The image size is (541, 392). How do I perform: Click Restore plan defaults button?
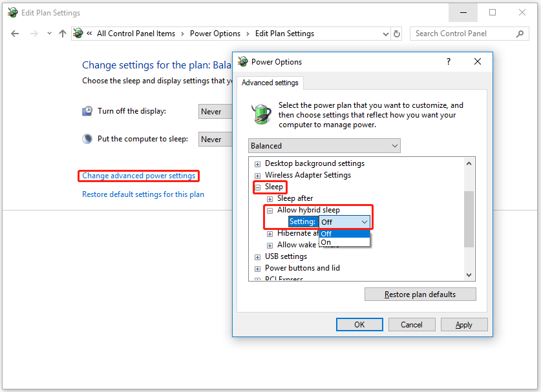tap(420, 294)
